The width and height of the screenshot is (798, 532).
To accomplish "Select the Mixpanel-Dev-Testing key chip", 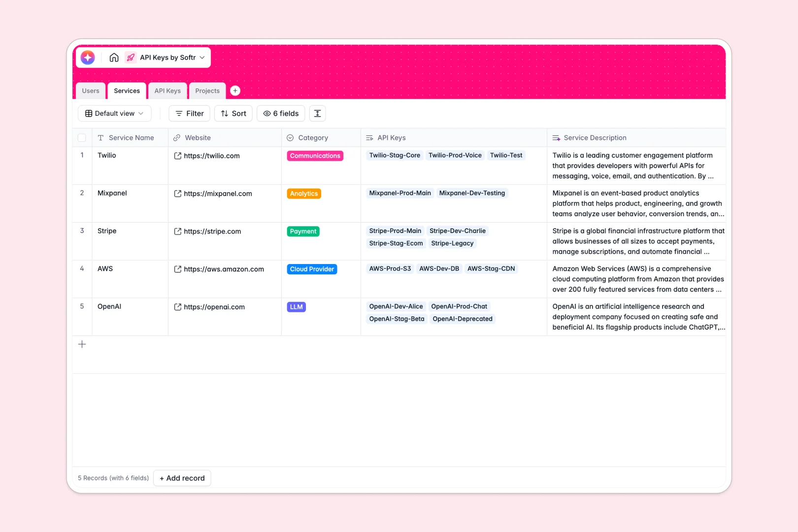I will click(x=472, y=193).
